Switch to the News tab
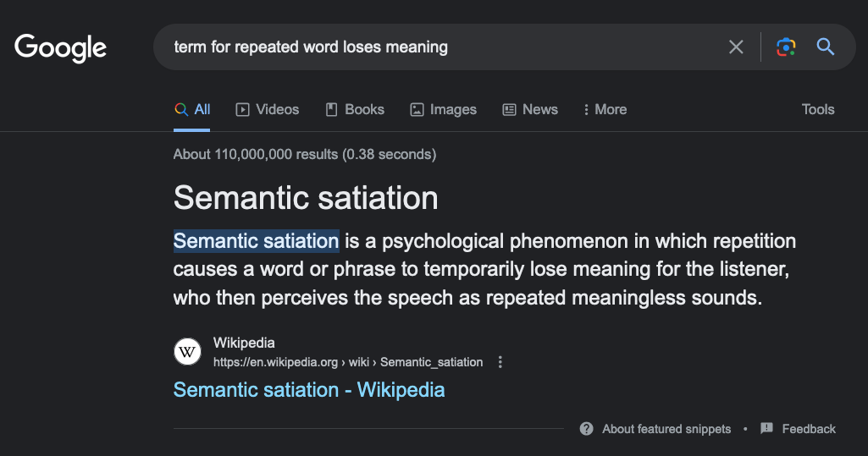Image resolution: width=868 pixels, height=456 pixels. [530, 109]
